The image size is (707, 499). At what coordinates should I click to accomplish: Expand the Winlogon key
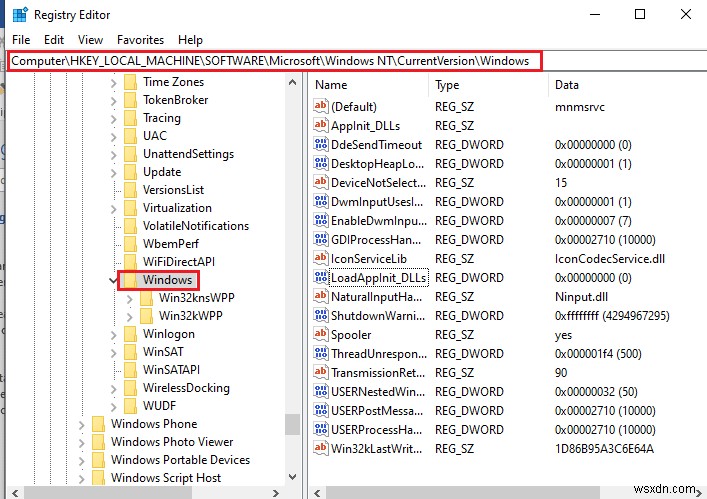click(x=113, y=334)
